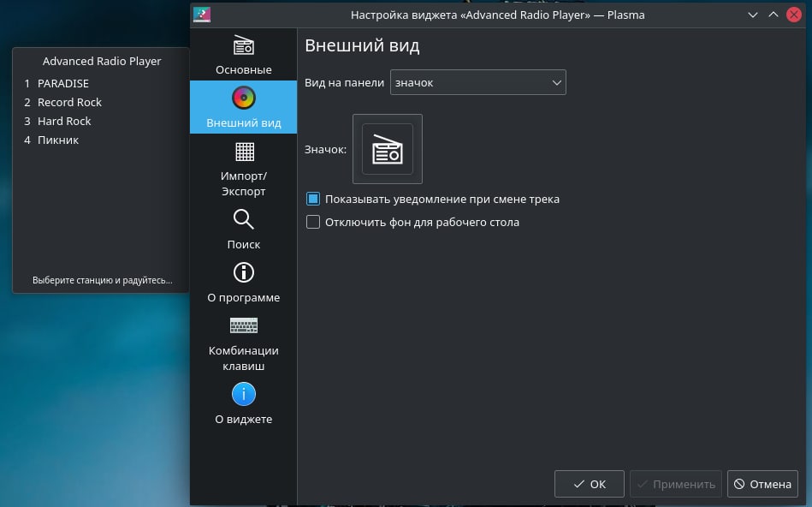The width and height of the screenshot is (812, 507).
Task: Open the О виджете blue info icon
Action: tap(243, 394)
